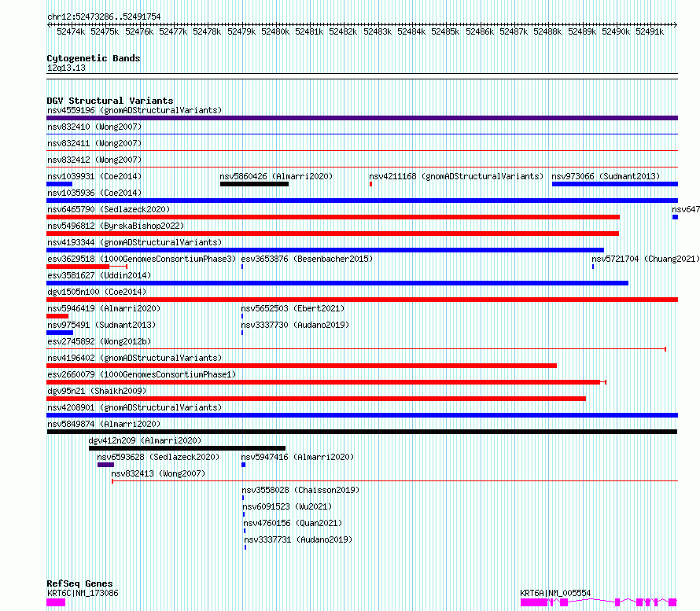
Task: Click the 52491k ruler position
Action: pos(650,31)
